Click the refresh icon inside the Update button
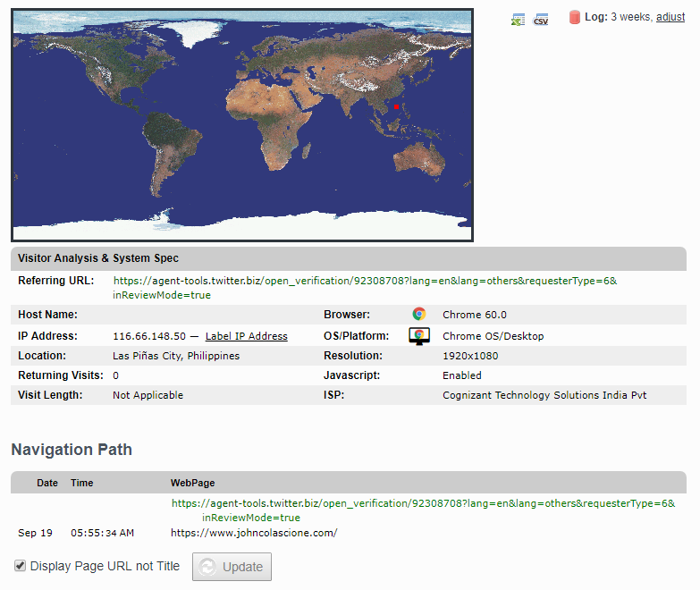Viewport: 700px width, 590px height. (x=208, y=567)
